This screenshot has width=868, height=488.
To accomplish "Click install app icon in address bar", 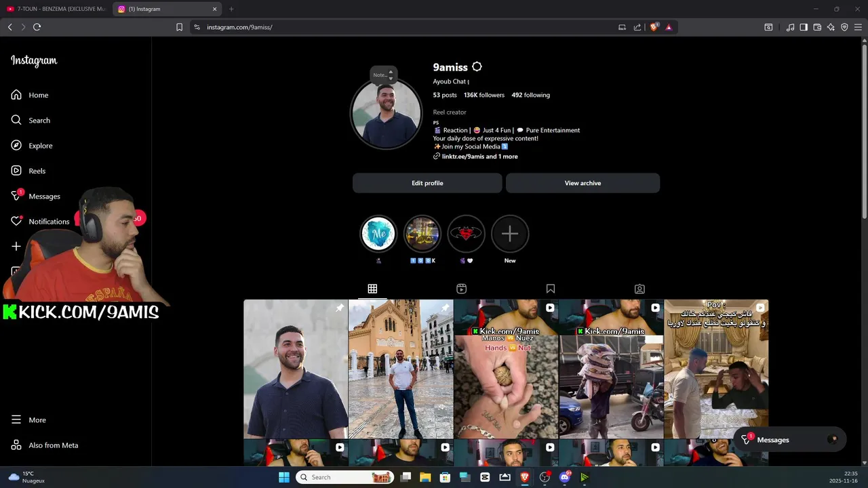I will [622, 27].
